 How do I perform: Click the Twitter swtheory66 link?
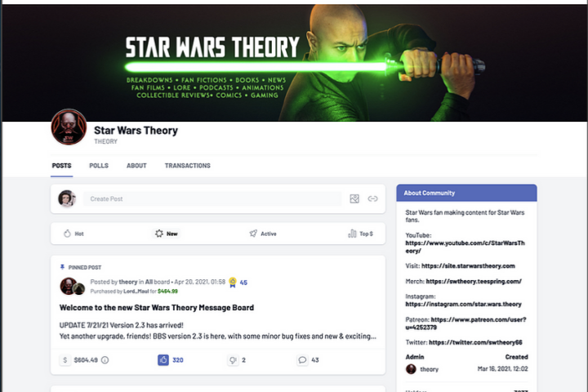coord(475,342)
